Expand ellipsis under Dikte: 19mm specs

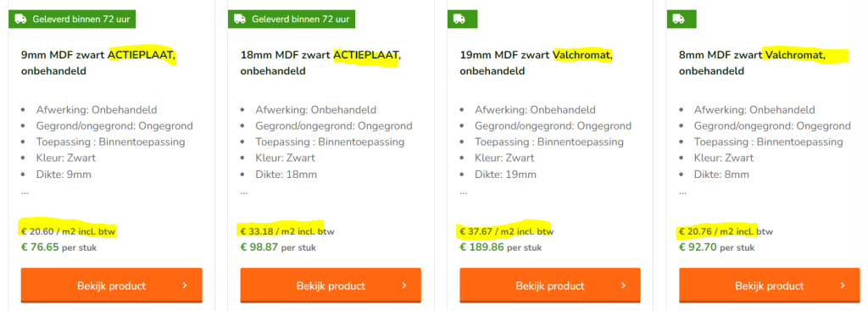[464, 193]
